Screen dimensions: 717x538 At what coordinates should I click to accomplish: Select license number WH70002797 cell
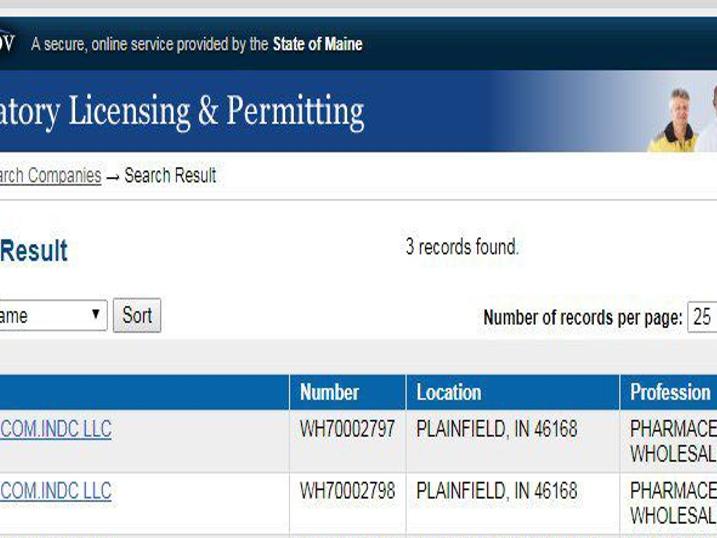[x=347, y=430]
